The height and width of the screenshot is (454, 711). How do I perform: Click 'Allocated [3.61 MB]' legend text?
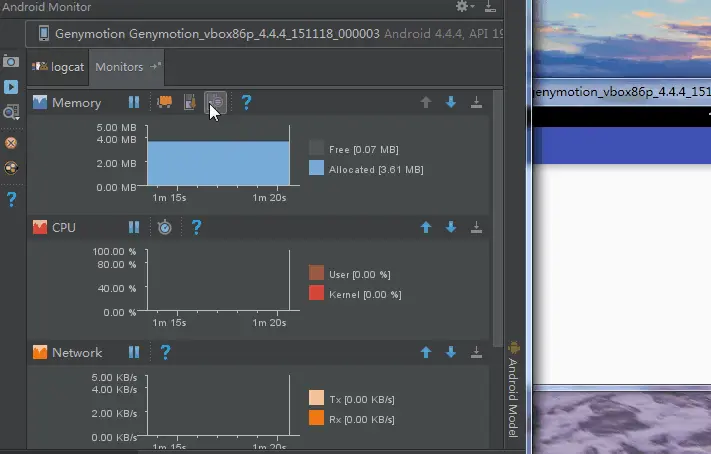coord(376,170)
